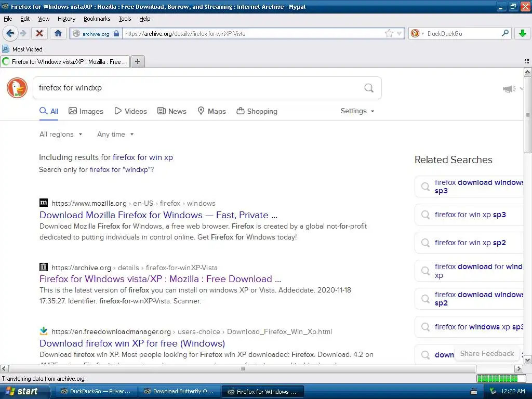Viewport: 532px width, 399px height.
Task: Open the Help menu
Action: [x=144, y=19]
